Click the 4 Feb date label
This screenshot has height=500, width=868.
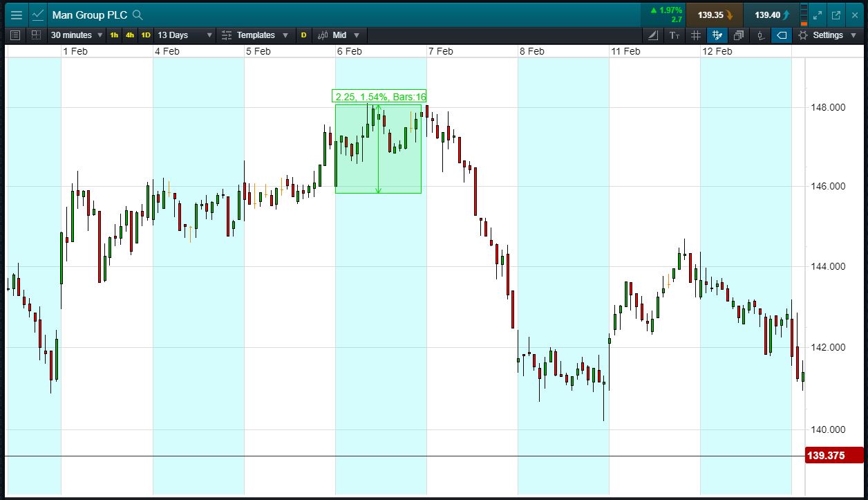coord(167,51)
